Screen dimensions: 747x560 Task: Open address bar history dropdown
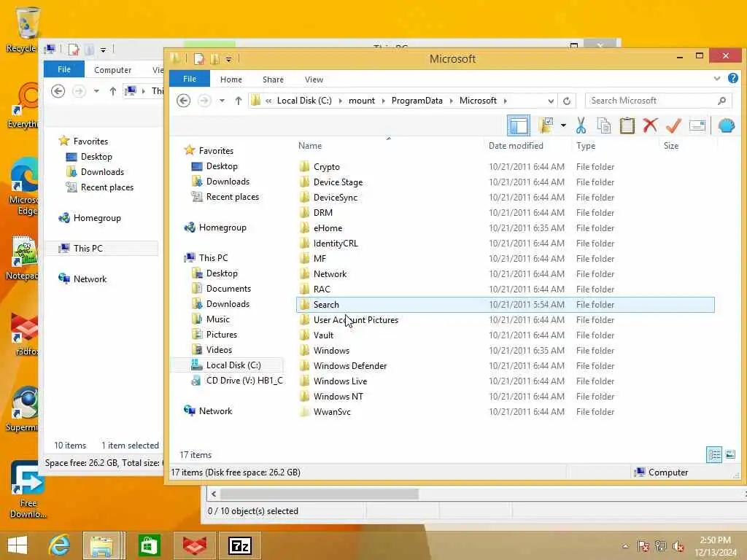coord(551,101)
